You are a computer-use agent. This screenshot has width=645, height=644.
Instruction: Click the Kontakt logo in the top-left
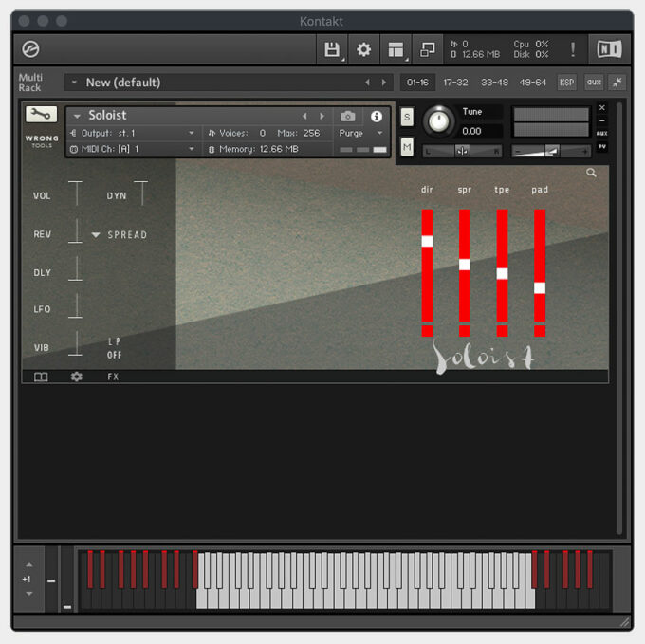click(30, 49)
